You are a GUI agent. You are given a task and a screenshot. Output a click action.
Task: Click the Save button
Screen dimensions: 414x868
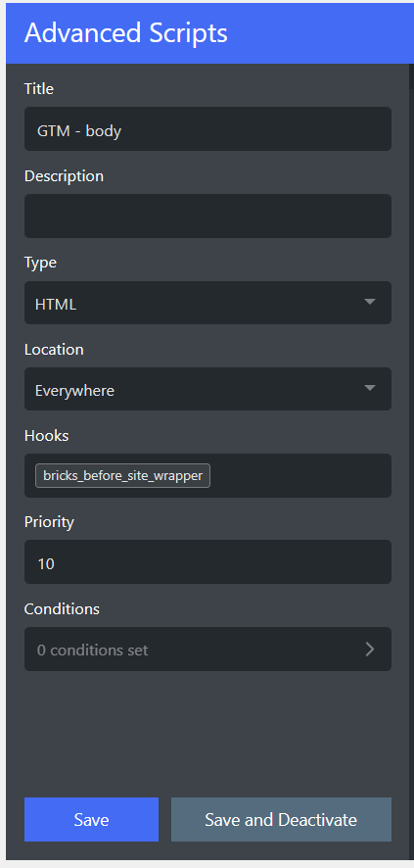point(91,819)
